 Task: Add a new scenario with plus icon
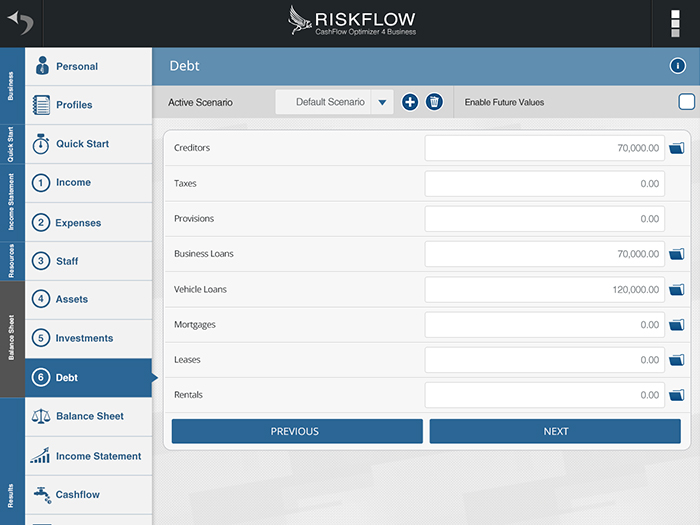coord(410,102)
